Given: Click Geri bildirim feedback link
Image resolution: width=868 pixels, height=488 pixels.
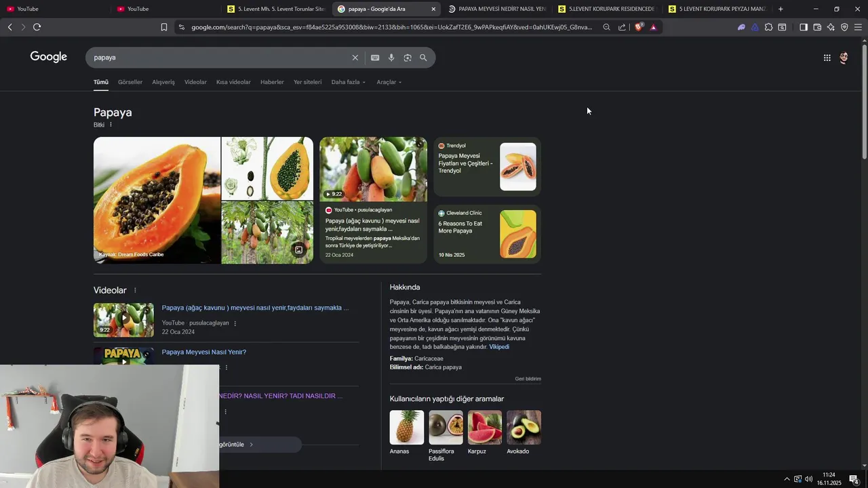Looking at the screenshot, I should pos(528,379).
